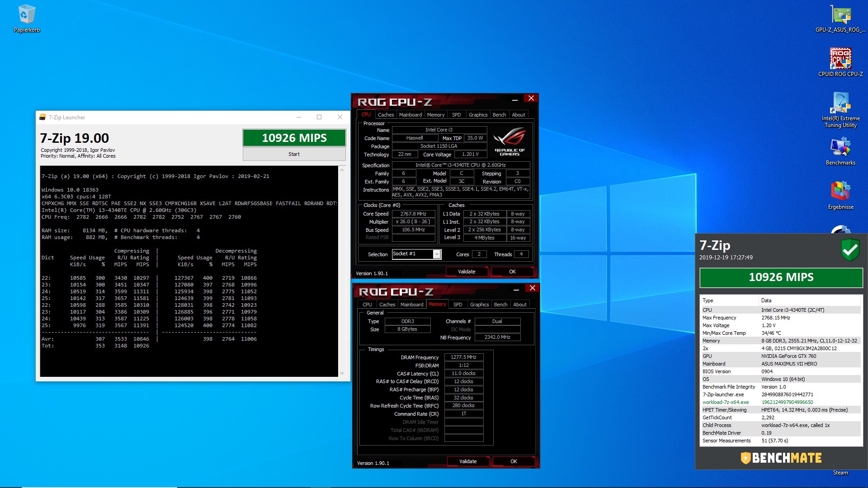Click the 10926 MIPS score in 7-Zip Launcher

click(294, 138)
